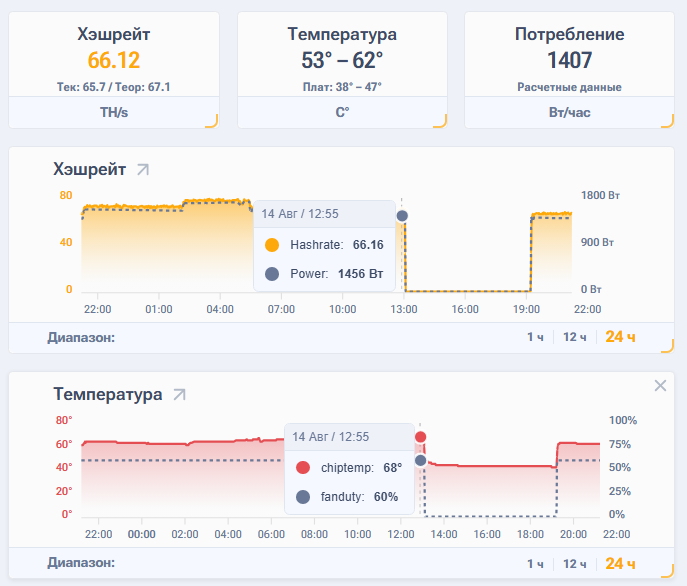The image size is (687, 586).
Task: Select 12 ч range in Температура chart
Action: click(x=574, y=564)
